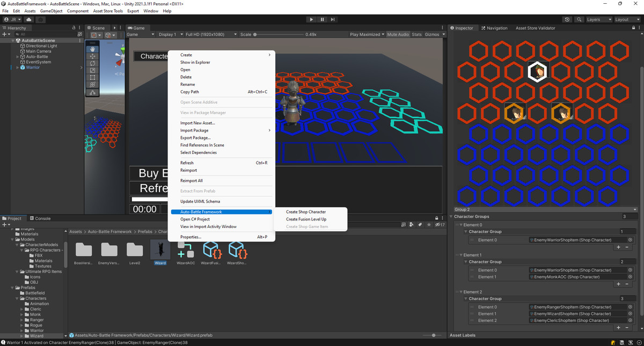Viewport: 644px width, 346px height.
Task: Pick object for EnemyClericShopItem field
Action: 630,320
